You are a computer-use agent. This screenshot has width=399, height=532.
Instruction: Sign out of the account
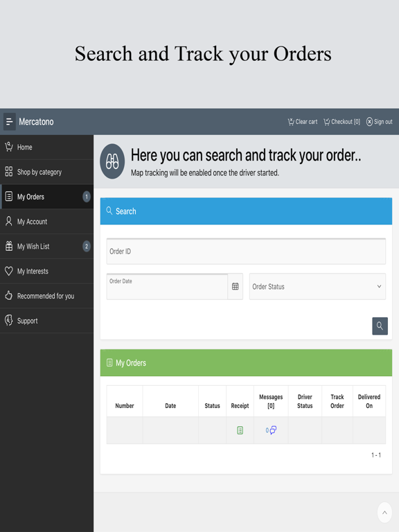(380, 121)
